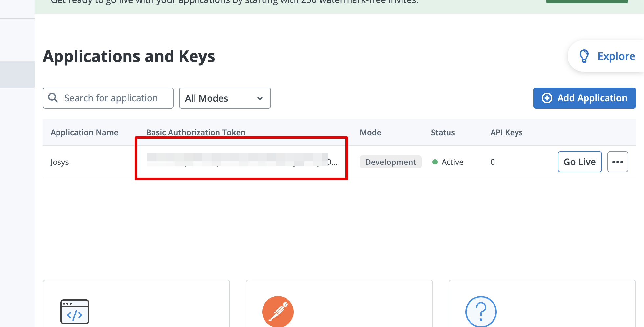
Task: Click the blue question mark icon
Action: (481, 312)
